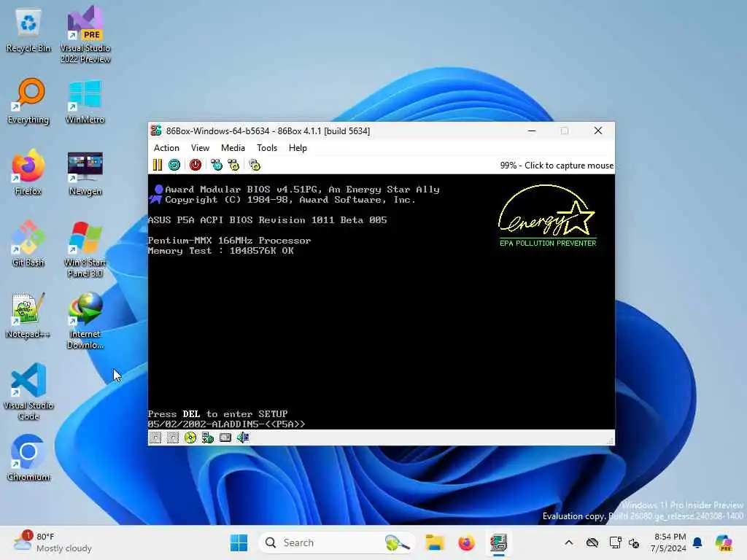Select the Recycle Bin desktop icon
Screen dimensions: 747x560
28,31
